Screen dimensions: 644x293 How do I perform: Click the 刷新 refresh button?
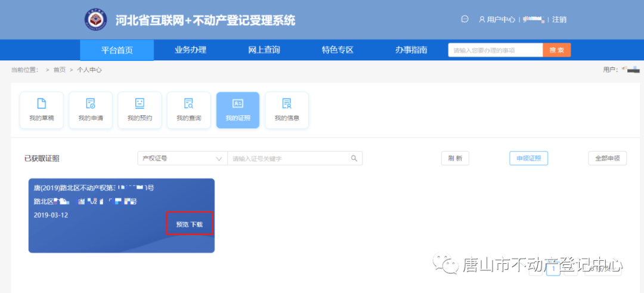455,158
